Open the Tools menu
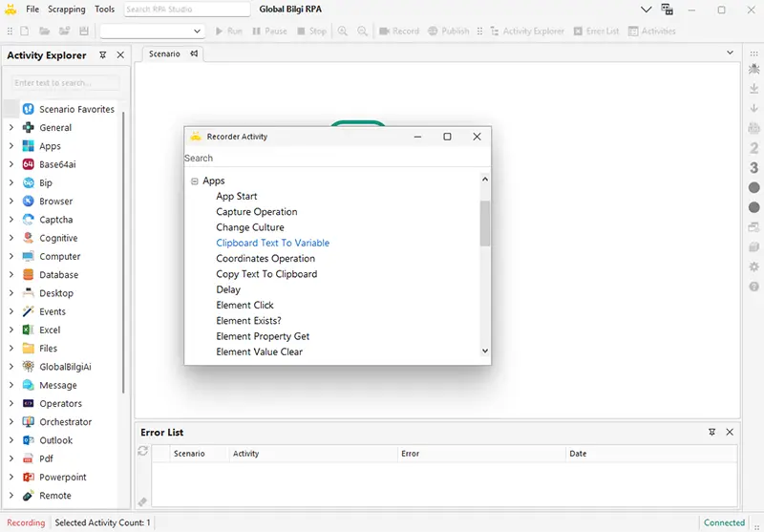This screenshot has width=764, height=532. click(x=104, y=10)
